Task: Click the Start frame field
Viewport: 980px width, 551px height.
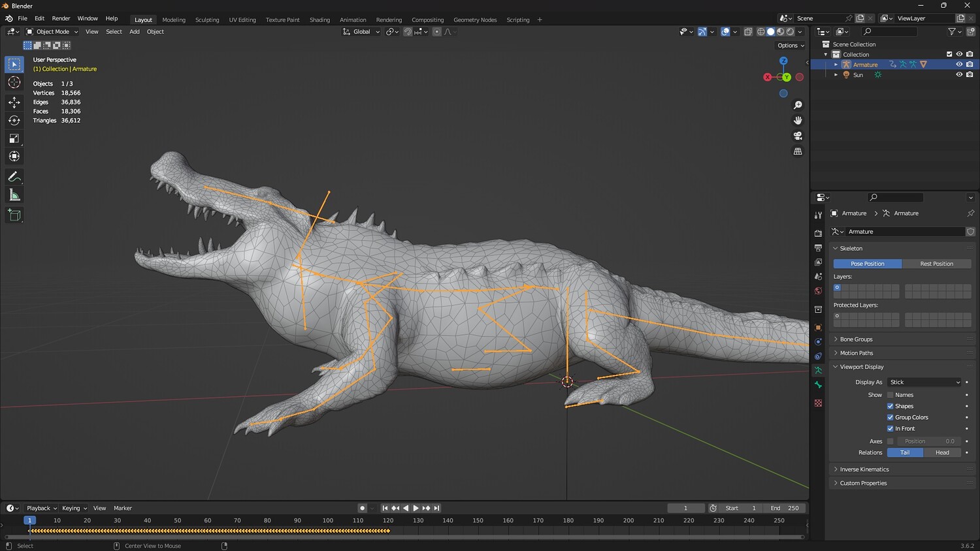Action: pos(741,508)
